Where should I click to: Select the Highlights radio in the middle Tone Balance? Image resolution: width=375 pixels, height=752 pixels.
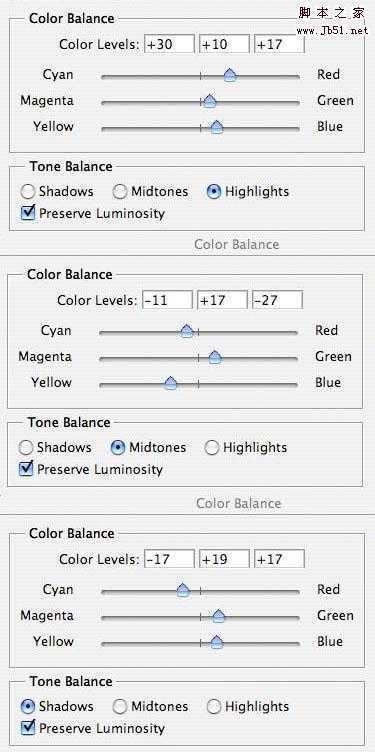tap(212, 448)
